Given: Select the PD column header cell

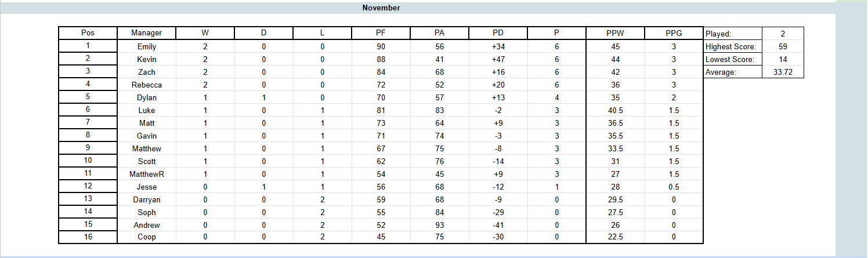Looking at the screenshot, I should [x=498, y=33].
